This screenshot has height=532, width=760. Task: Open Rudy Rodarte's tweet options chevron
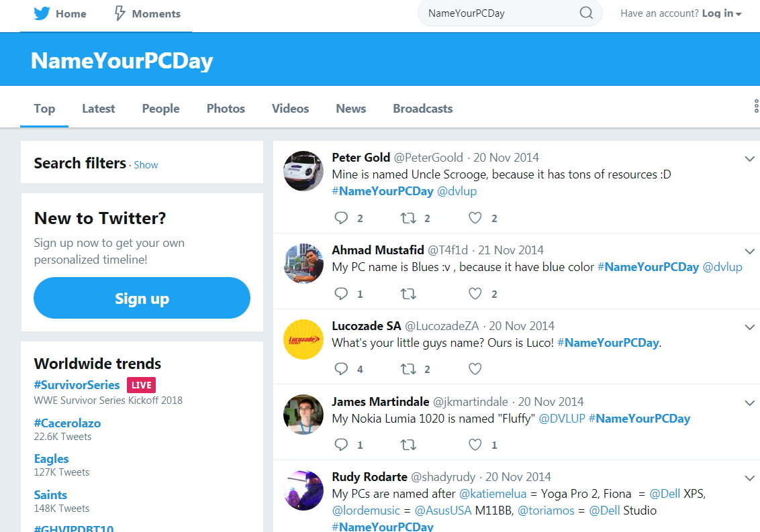[x=749, y=478]
